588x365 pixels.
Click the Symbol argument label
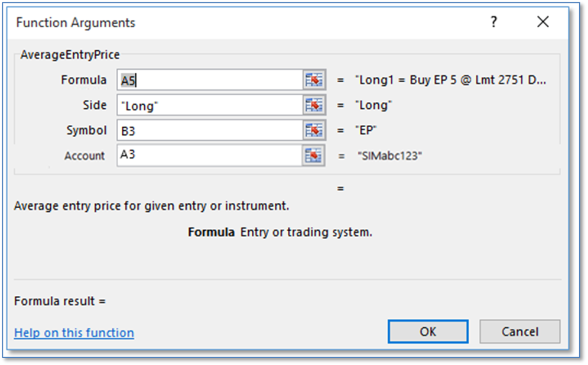pos(87,131)
